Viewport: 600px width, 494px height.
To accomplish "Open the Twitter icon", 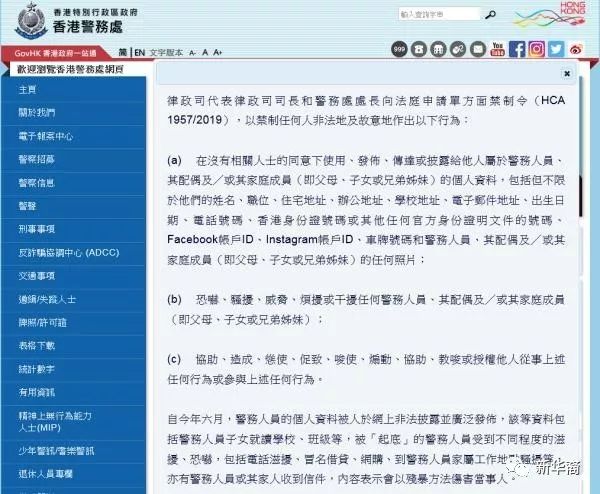I will [556, 49].
